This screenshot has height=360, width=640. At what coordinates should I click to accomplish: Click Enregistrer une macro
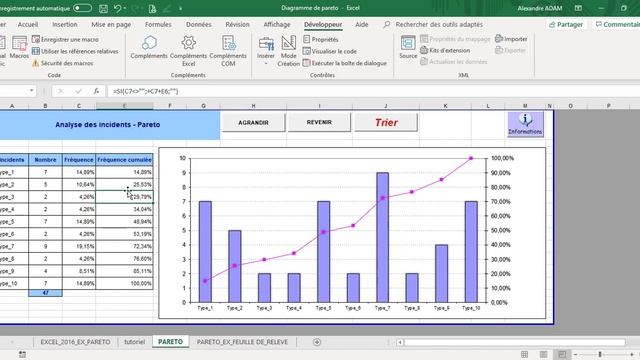coord(65,39)
